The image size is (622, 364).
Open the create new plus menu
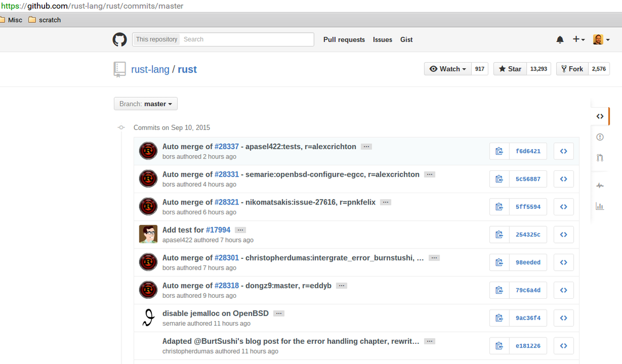578,39
